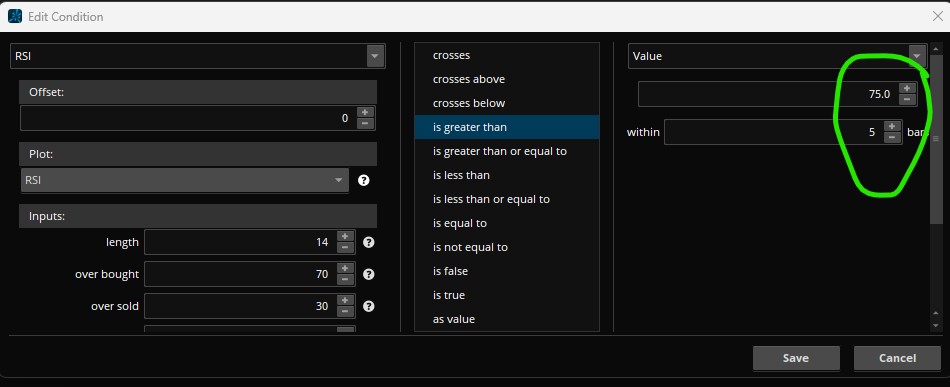Open the Value type dropdown
This screenshot has width=950, height=387.
(777, 56)
